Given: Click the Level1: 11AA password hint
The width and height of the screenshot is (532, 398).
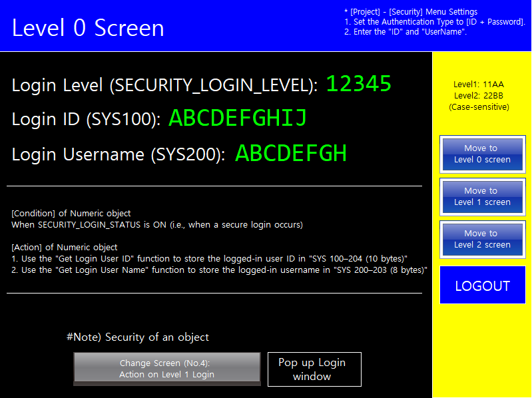Looking at the screenshot, I should [x=478, y=85].
